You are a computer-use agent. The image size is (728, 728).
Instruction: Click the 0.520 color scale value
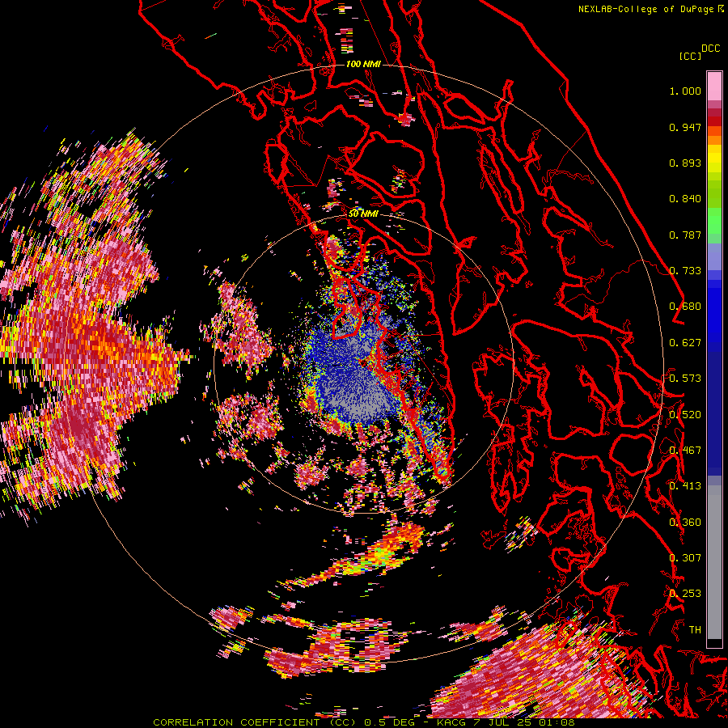click(685, 415)
